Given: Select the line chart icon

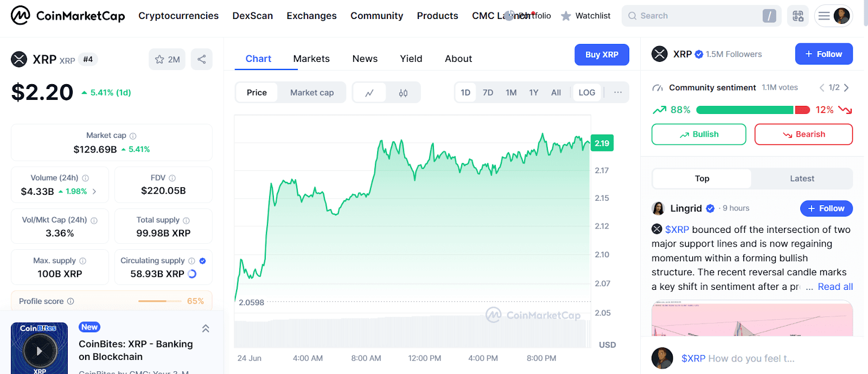Looking at the screenshot, I should [369, 93].
